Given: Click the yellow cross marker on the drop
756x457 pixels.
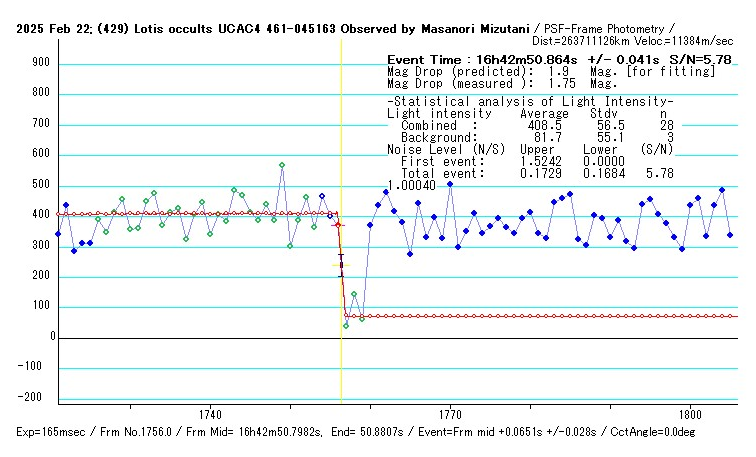Looking at the screenshot, I should 338,266.
